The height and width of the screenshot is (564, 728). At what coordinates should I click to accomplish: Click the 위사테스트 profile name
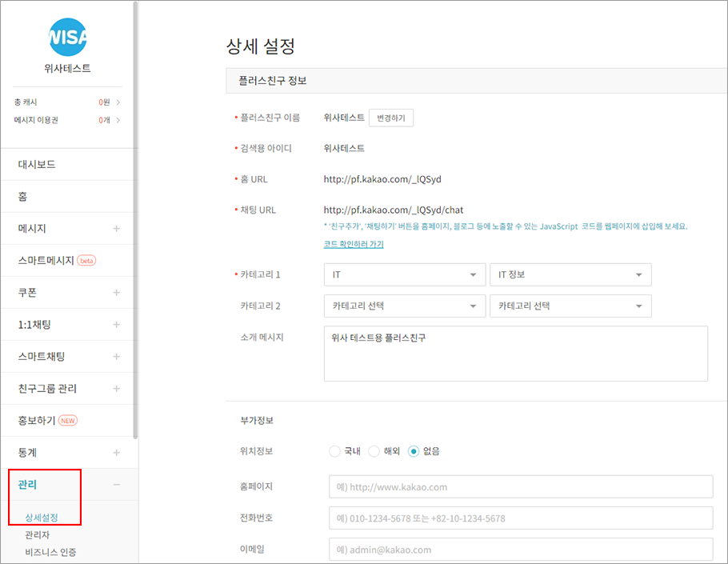point(68,68)
